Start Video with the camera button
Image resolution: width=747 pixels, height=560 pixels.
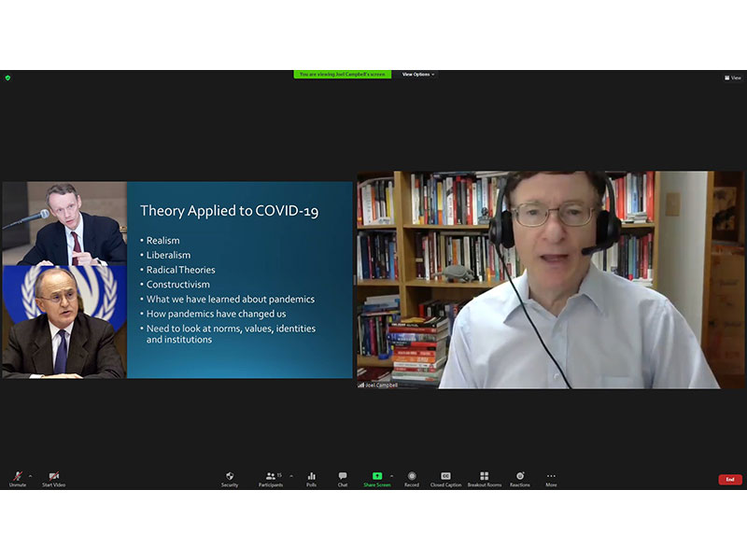tap(53, 477)
